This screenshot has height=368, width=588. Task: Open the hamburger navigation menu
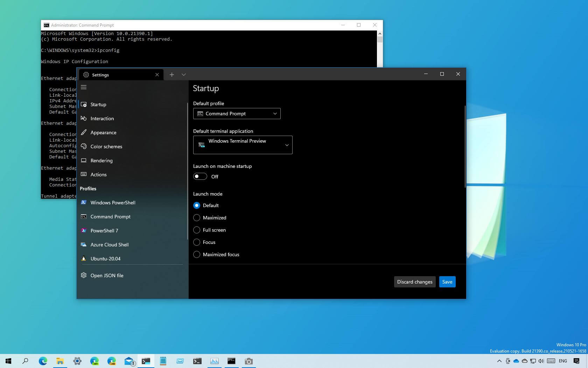click(84, 87)
